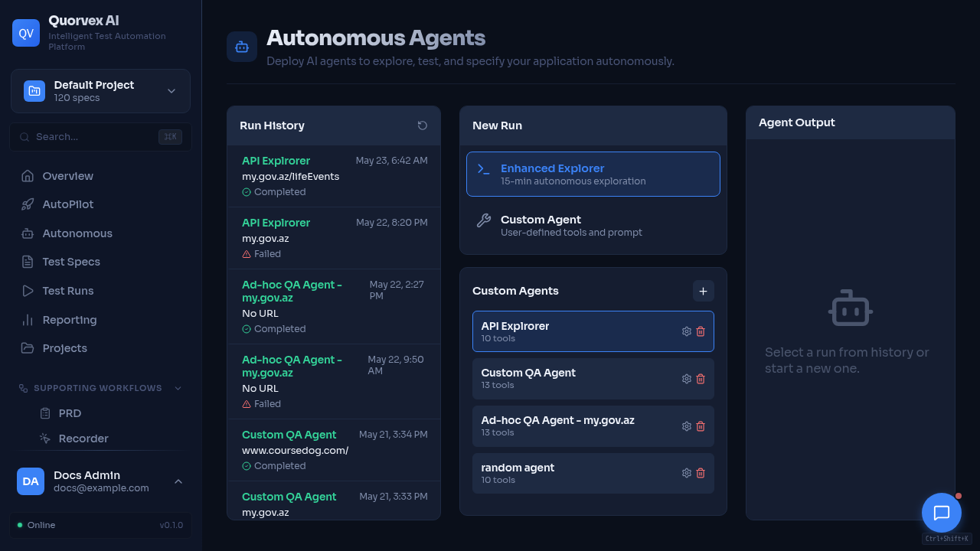Open settings for Ad-hoc QA Agent
Image resolution: width=980 pixels, height=551 pixels.
click(687, 426)
